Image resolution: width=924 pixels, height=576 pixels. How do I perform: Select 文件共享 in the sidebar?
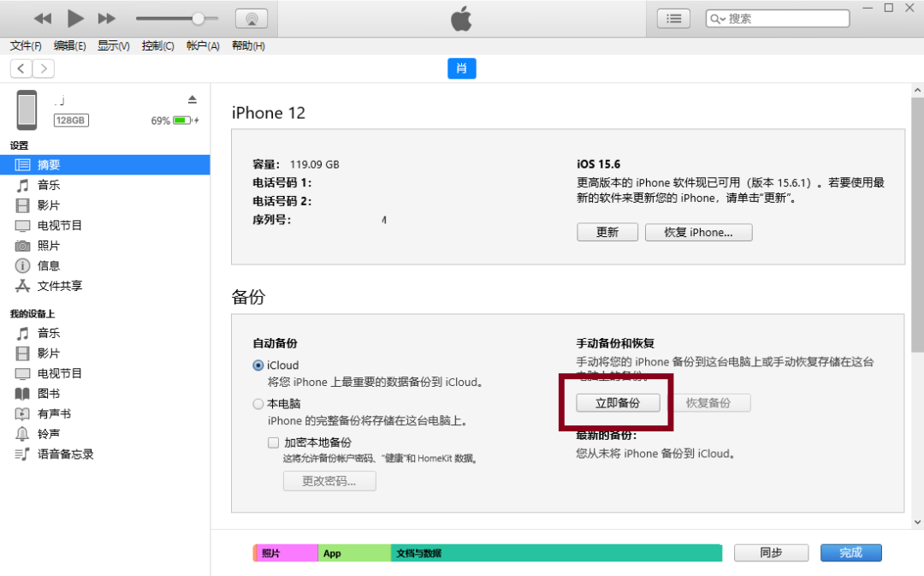56,287
